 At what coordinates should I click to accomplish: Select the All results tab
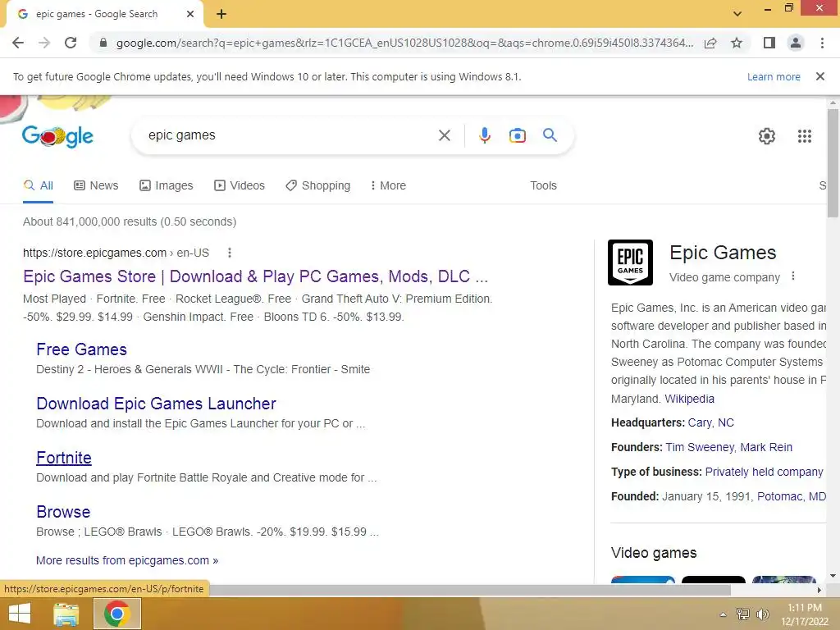[38, 185]
